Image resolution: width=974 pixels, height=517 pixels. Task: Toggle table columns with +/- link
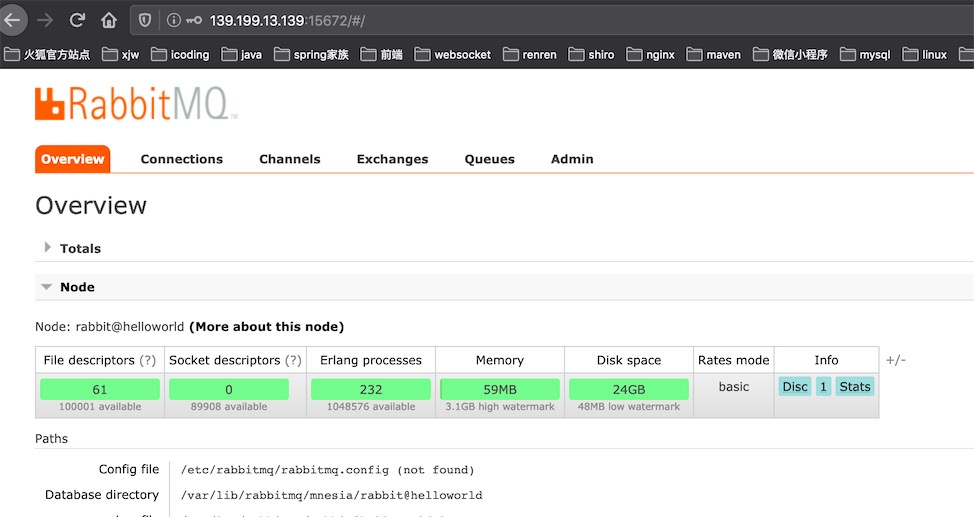[x=896, y=360]
